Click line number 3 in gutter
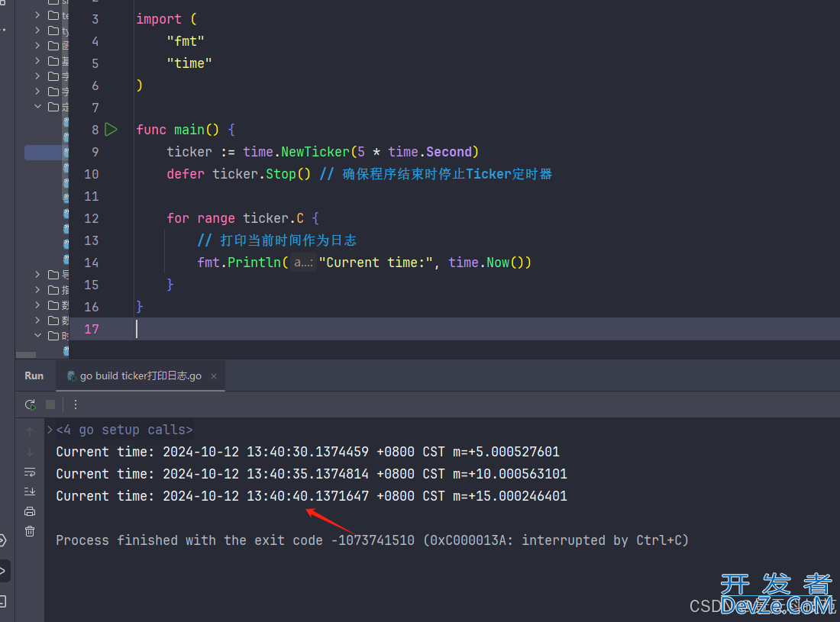The image size is (840, 622). 95,19
